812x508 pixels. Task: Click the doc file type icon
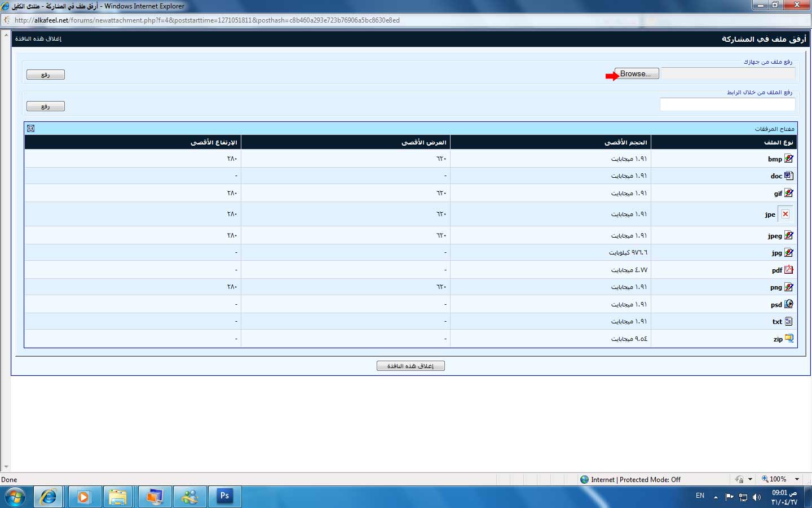point(788,176)
